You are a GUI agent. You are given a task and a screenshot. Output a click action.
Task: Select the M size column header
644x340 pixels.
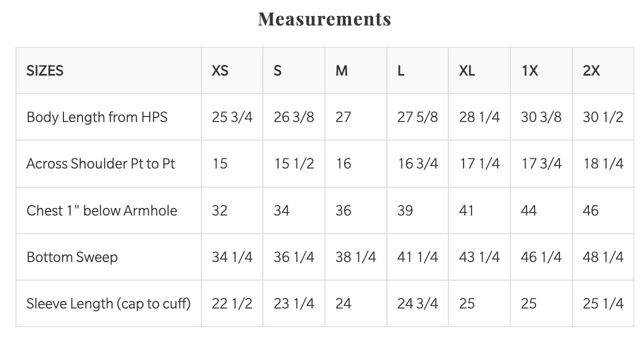pos(341,70)
